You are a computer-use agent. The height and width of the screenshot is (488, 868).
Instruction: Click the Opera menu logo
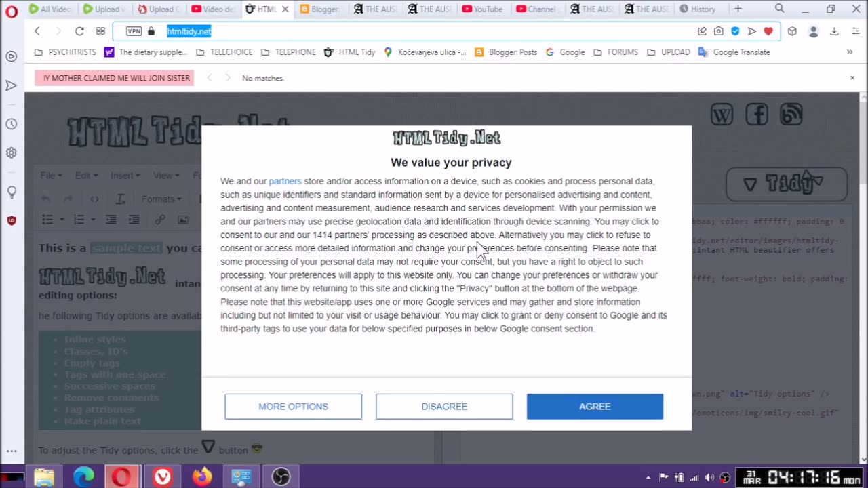[x=11, y=12]
